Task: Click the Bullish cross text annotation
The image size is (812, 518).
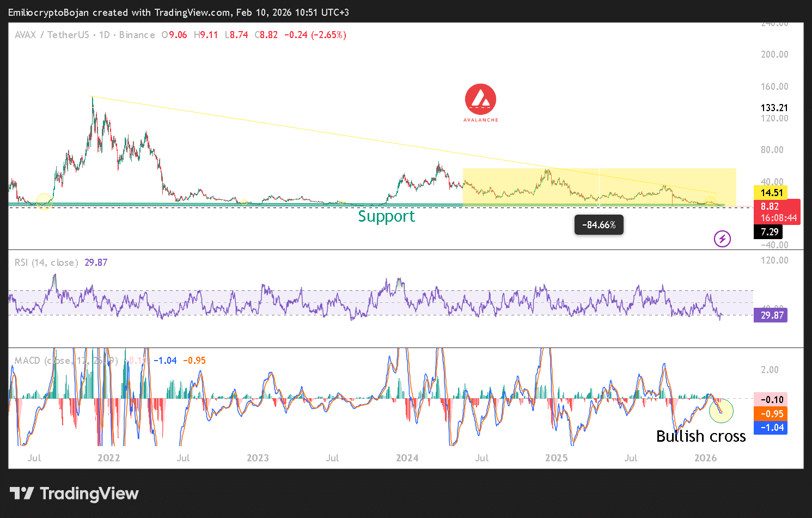Action: click(x=700, y=436)
